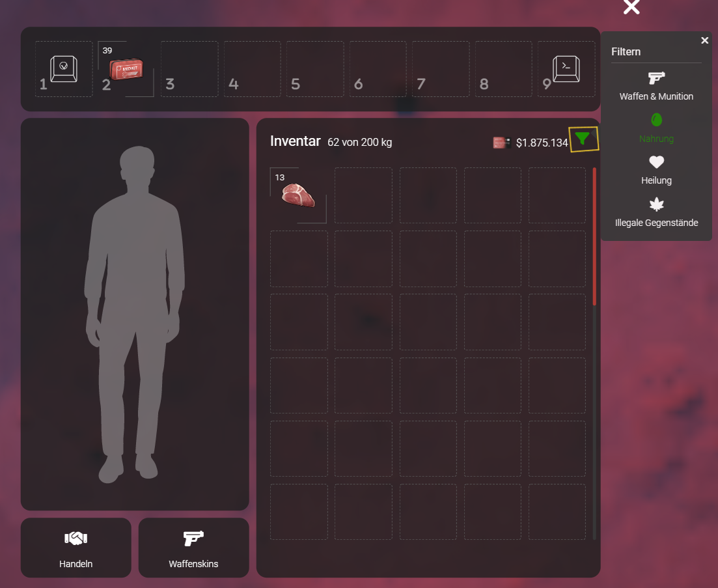Click the key icon in hotbar slot 1
718x588 pixels.
click(x=64, y=69)
